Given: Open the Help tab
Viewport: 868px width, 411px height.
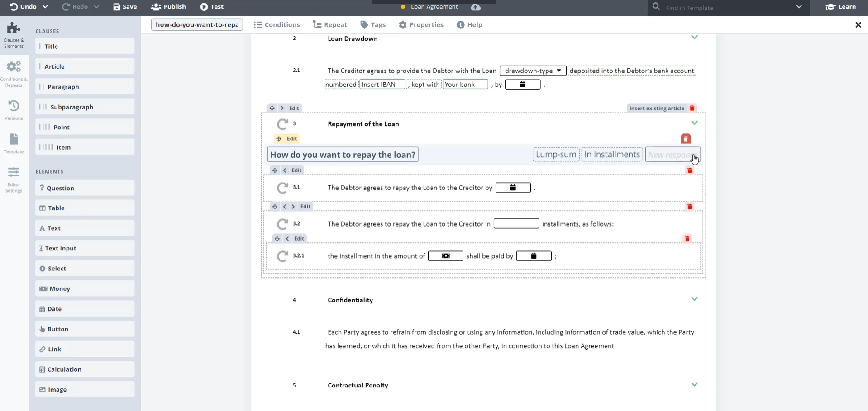Looking at the screenshot, I should [469, 25].
